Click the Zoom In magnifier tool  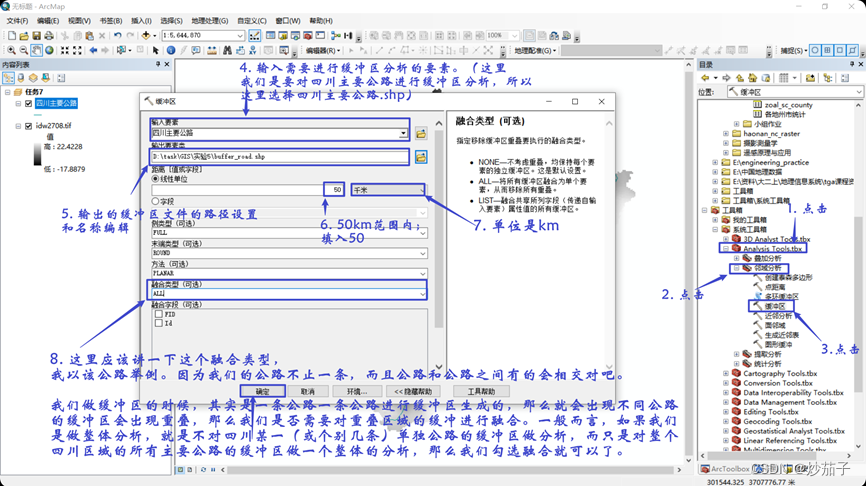(11, 50)
